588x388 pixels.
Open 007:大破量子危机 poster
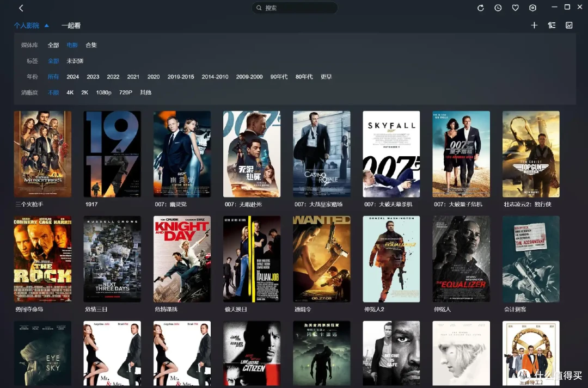[461, 153]
